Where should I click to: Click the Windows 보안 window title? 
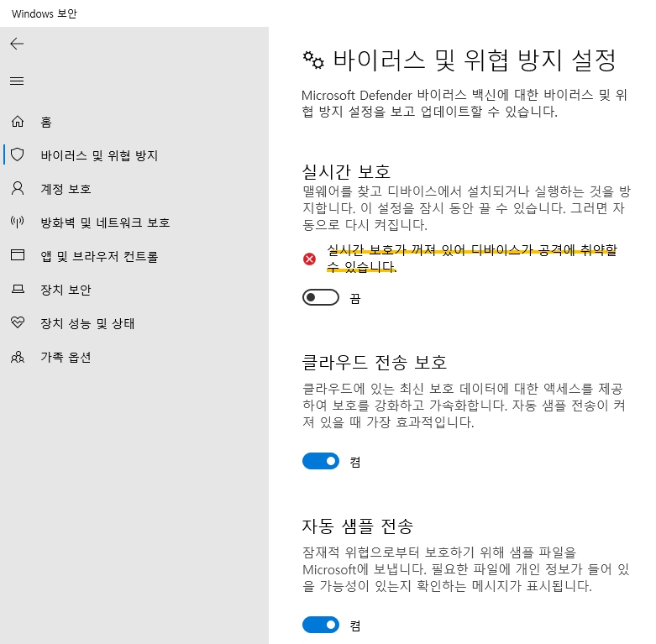tap(45, 13)
